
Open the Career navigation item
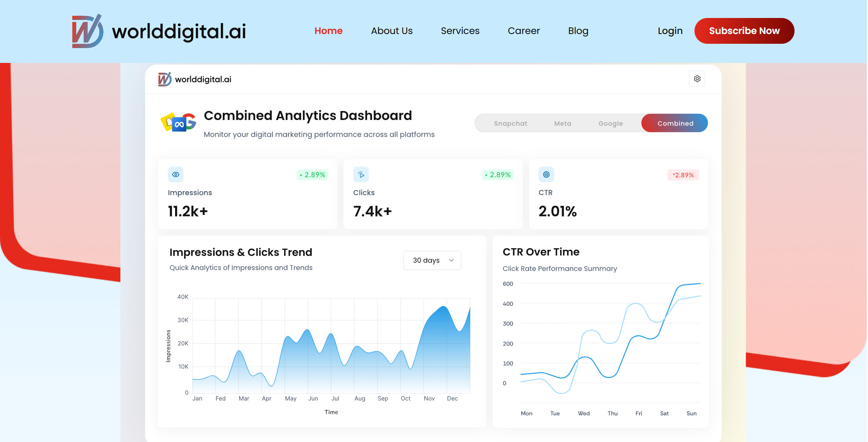523,31
